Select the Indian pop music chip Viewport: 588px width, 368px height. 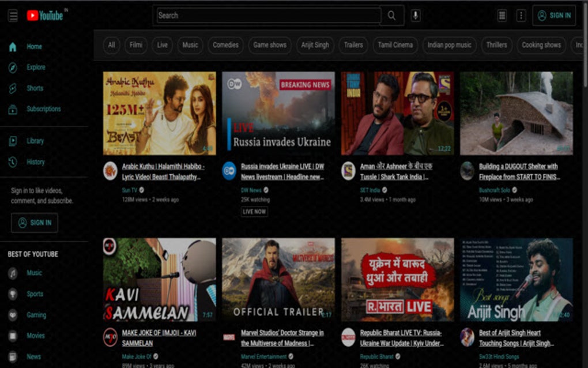point(449,45)
